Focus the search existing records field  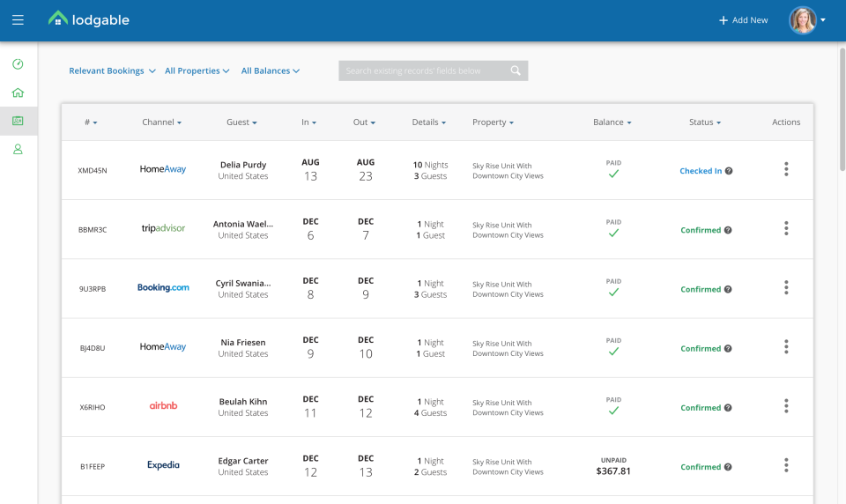(x=425, y=71)
